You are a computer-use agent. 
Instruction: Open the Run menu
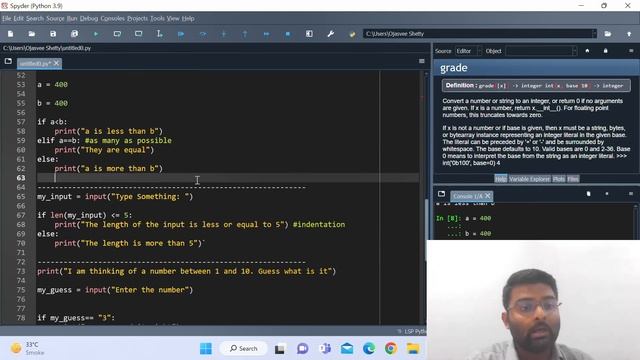(72, 18)
